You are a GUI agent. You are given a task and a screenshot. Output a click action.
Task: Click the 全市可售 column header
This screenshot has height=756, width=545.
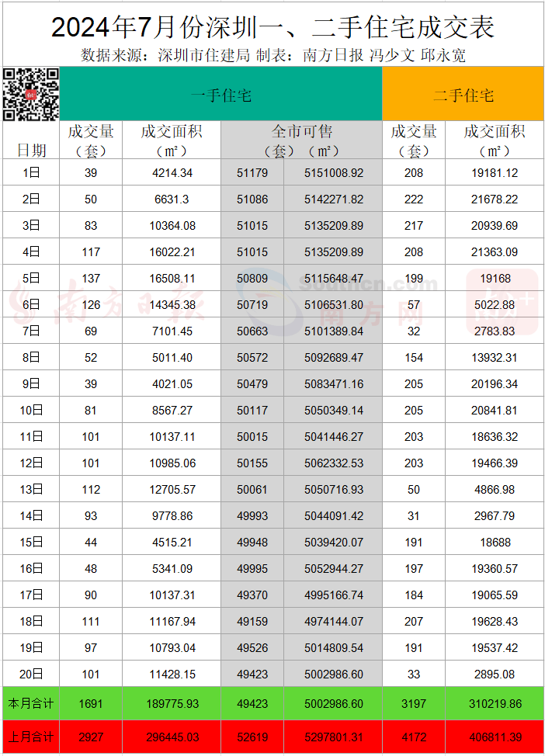coord(301,140)
